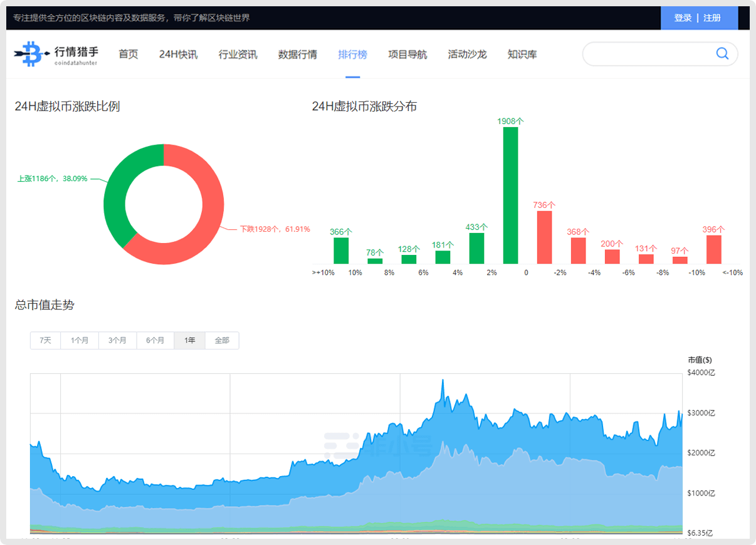The height and width of the screenshot is (545, 756).
Task: Click the tallest green bar labeled 1908个
Action: click(x=510, y=195)
